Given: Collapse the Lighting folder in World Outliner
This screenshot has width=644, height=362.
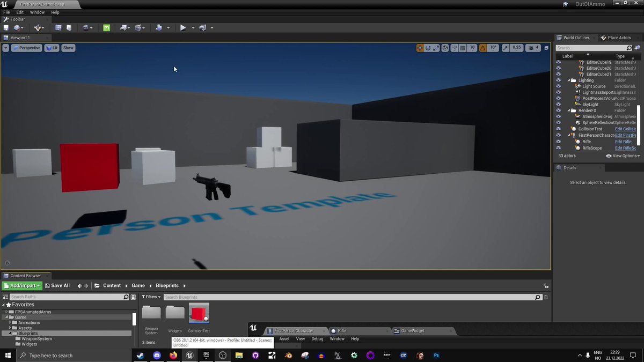Looking at the screenshot, I should [569, 80].
